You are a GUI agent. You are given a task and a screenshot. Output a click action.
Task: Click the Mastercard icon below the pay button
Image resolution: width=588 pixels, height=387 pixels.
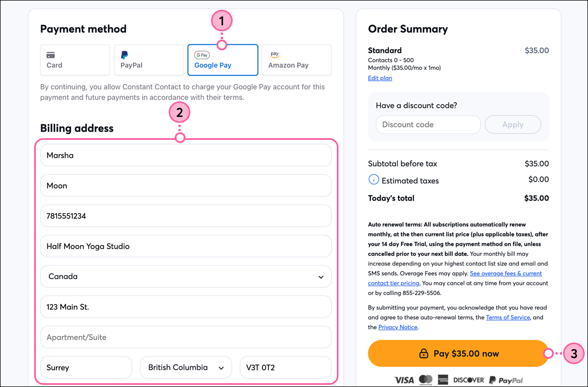[x=425, y=379]
